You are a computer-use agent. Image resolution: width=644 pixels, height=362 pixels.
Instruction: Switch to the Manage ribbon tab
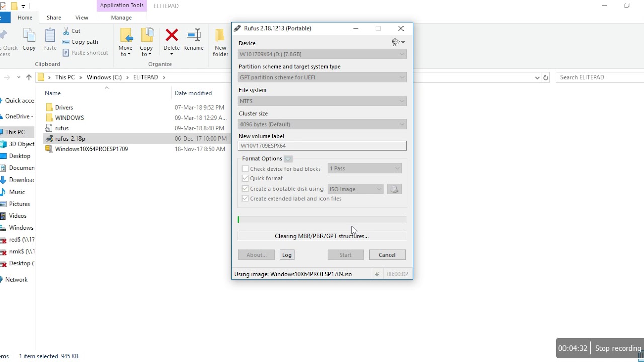121,17
